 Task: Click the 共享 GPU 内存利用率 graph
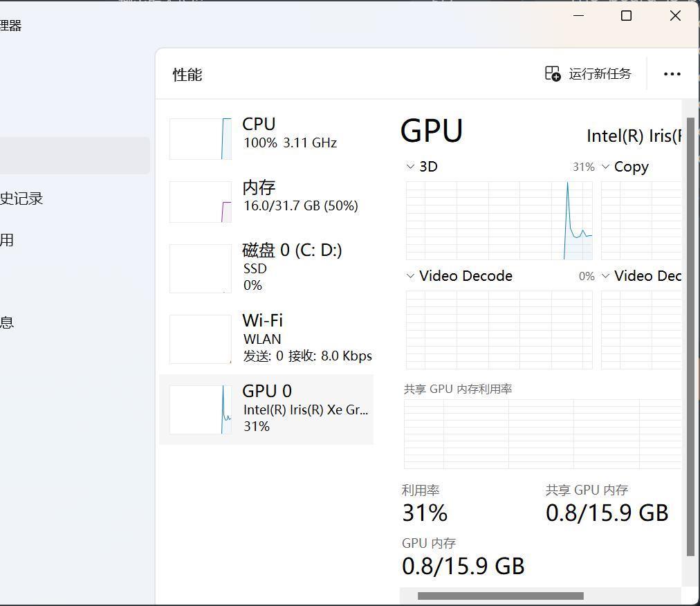542,432
